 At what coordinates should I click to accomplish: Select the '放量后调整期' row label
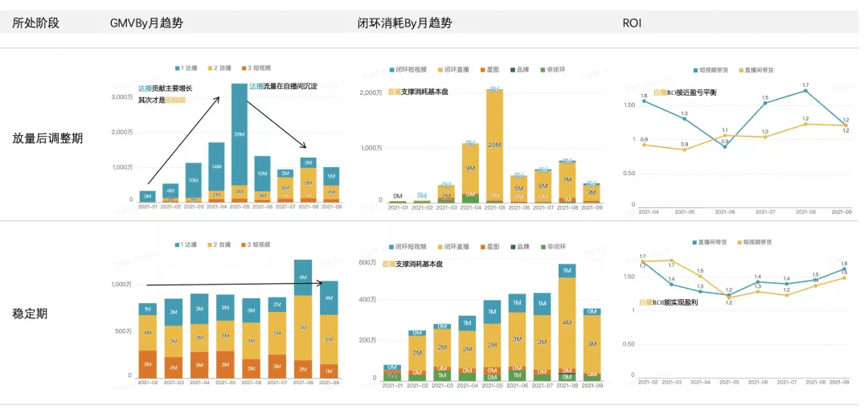[47, 138]
